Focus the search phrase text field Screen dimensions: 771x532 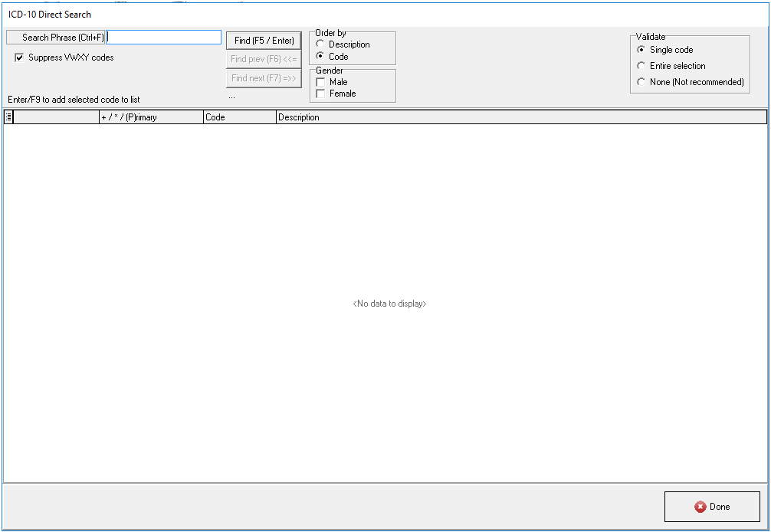pos(164,38)
